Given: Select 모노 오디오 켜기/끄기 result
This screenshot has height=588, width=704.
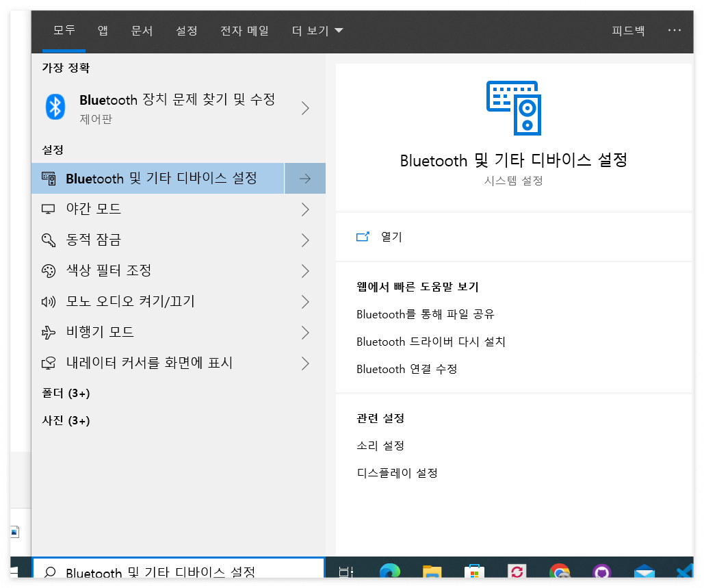Looking at the screenshot, I should 157,302.
